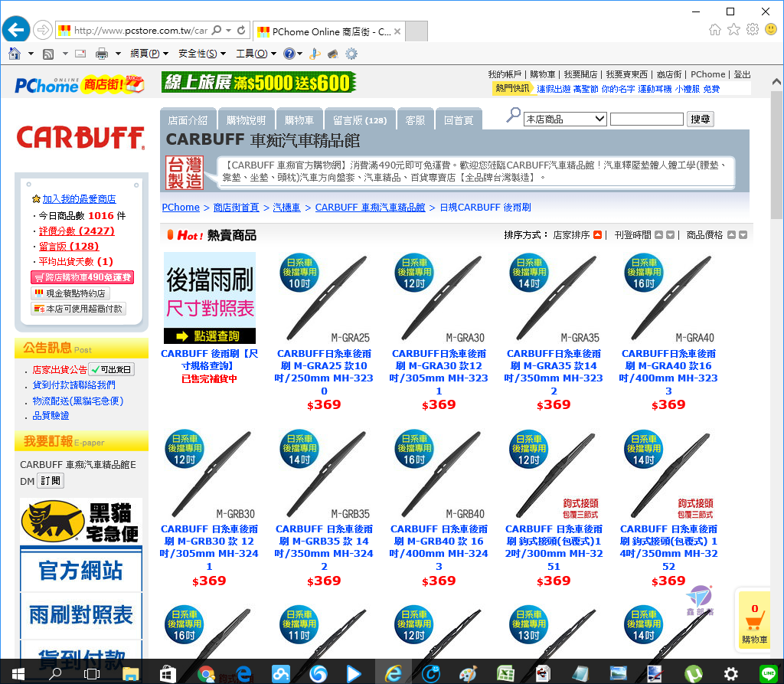Sort by listing time descending arrow
Screen dimensions: 784x684
tap(671, 234)
